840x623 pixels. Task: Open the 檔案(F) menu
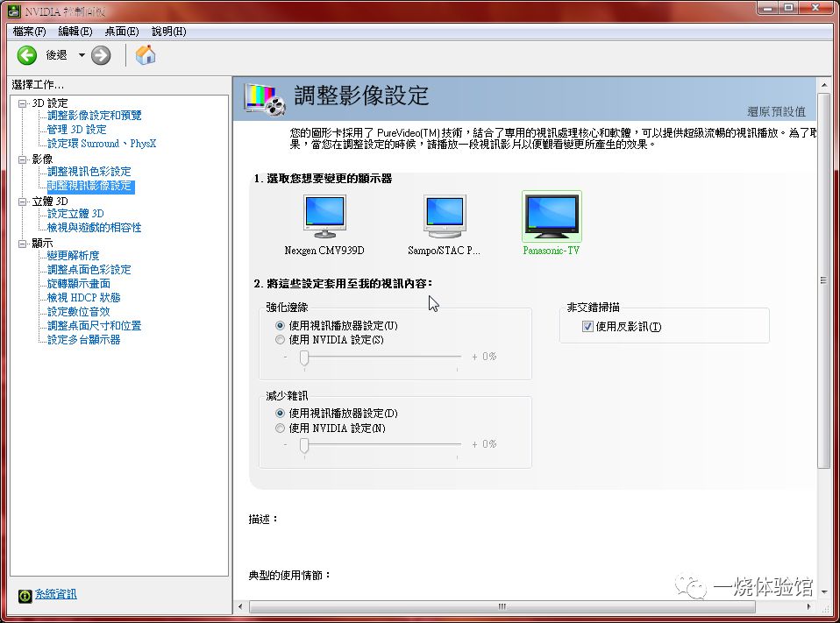coord(30,32)
